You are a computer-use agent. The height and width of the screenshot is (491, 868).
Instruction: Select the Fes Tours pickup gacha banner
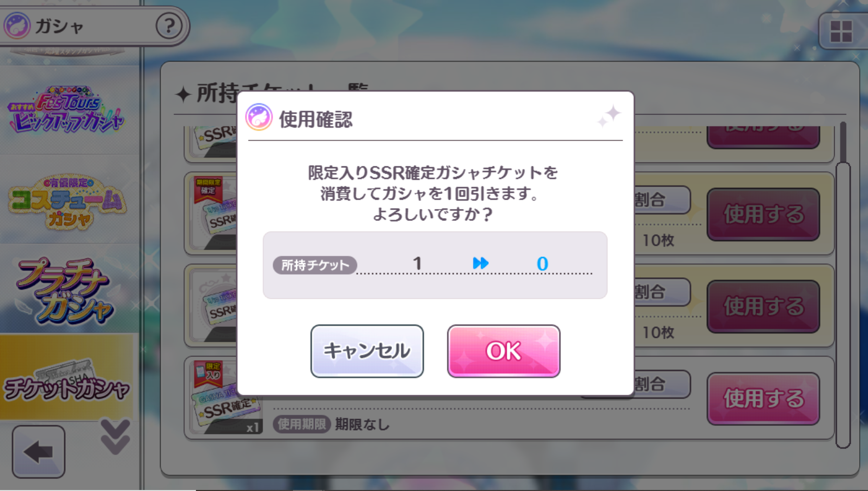(67, 111)
